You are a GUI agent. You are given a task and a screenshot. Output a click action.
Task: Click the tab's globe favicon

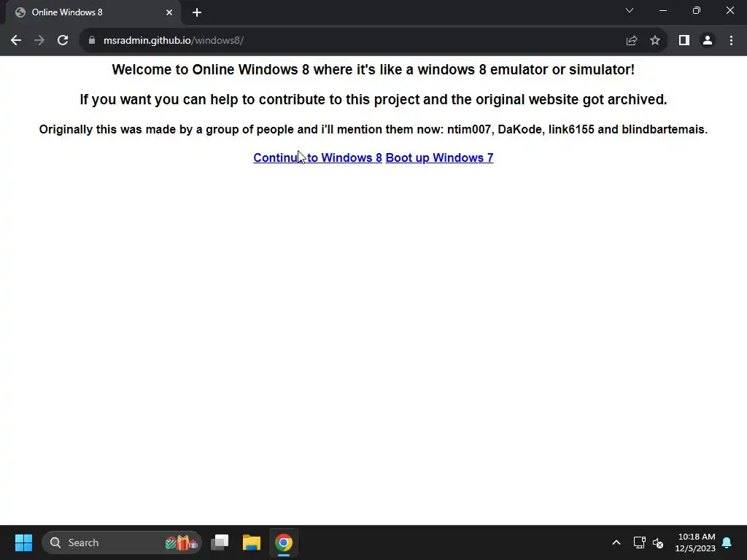click(20, 12)
